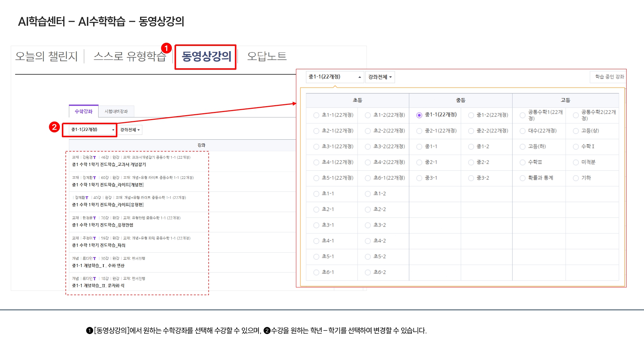
Task: Select the 미적분 course radio
Action: [576, 162]
